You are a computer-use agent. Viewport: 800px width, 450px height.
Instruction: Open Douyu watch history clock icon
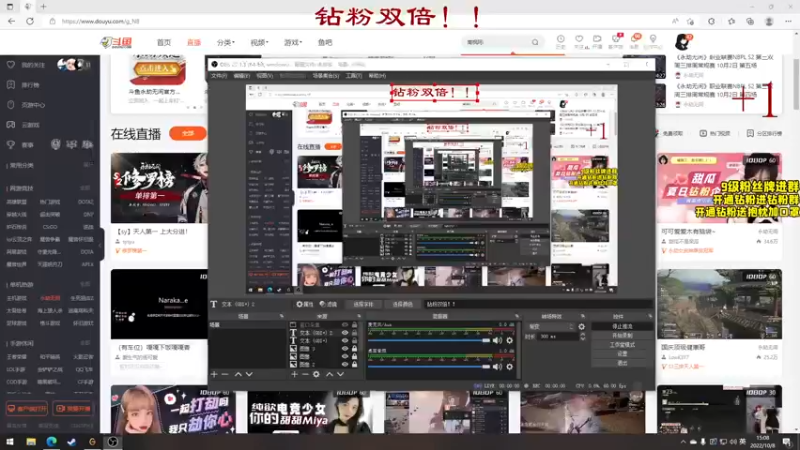coord(560,41)
